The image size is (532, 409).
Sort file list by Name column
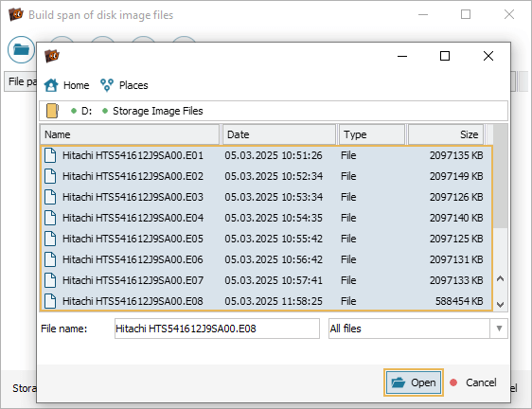130,134
